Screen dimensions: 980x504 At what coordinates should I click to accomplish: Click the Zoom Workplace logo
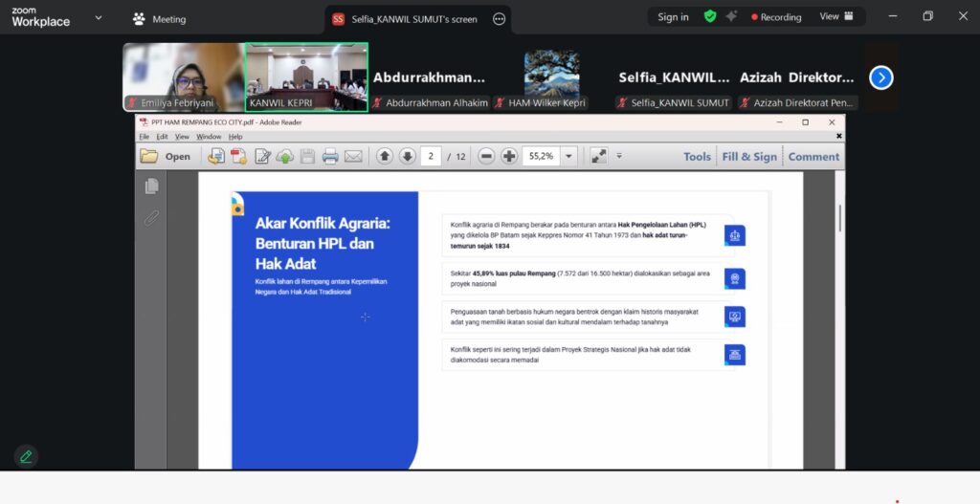click(40, 17)
